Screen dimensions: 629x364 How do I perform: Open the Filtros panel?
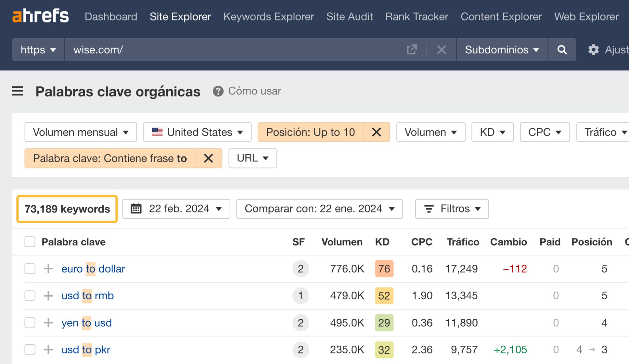[x=452, y=208]
